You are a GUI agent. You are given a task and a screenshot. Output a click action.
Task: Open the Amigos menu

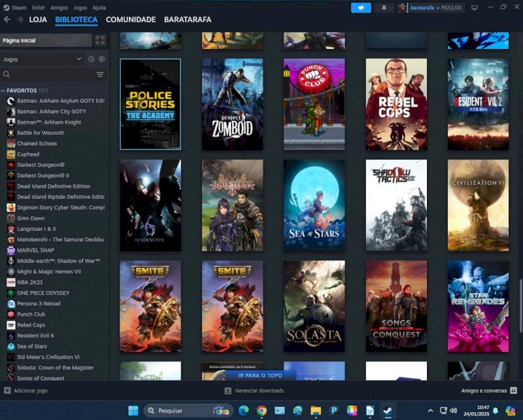coord(59,7)
